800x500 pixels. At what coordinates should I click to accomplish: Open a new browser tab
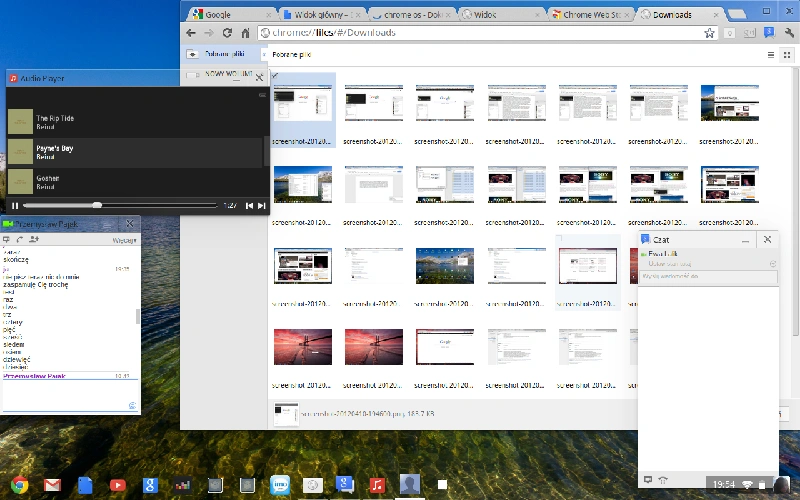coord(736,14)
